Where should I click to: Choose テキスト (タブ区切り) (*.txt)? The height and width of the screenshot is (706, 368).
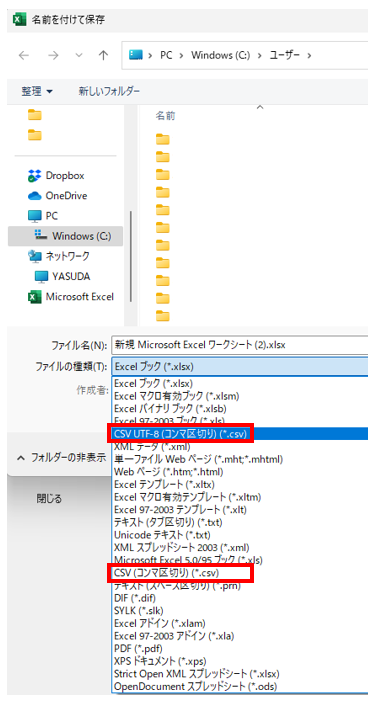168,522
